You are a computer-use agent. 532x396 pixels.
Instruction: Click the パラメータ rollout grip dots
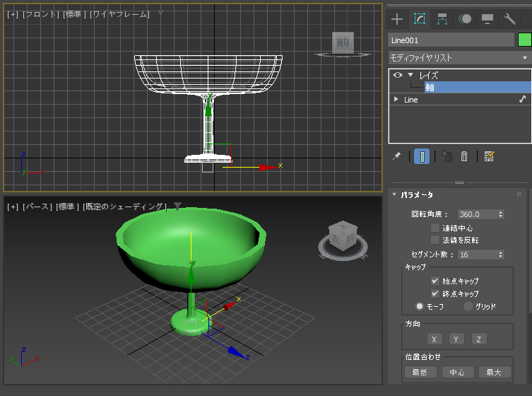pyautogui.click(x=519, y=194)
